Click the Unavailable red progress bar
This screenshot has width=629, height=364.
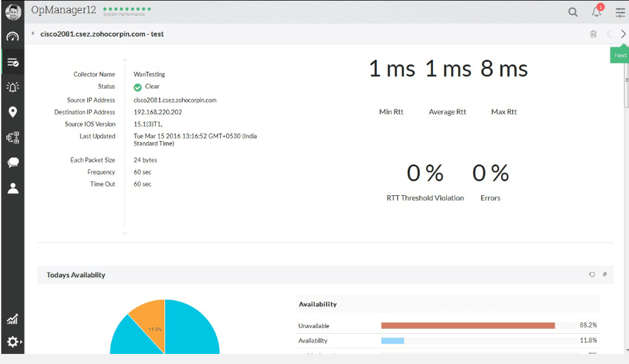[x=468, y=326]
